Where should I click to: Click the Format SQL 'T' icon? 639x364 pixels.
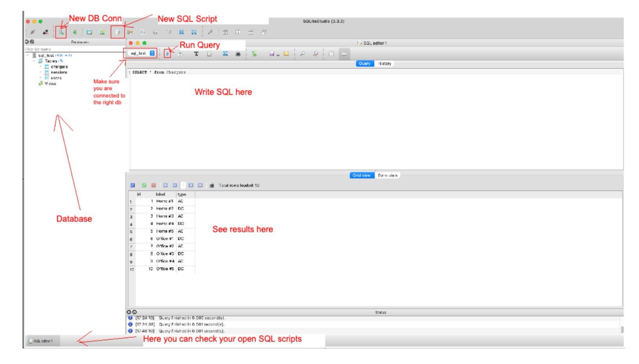tap(196, 54)
